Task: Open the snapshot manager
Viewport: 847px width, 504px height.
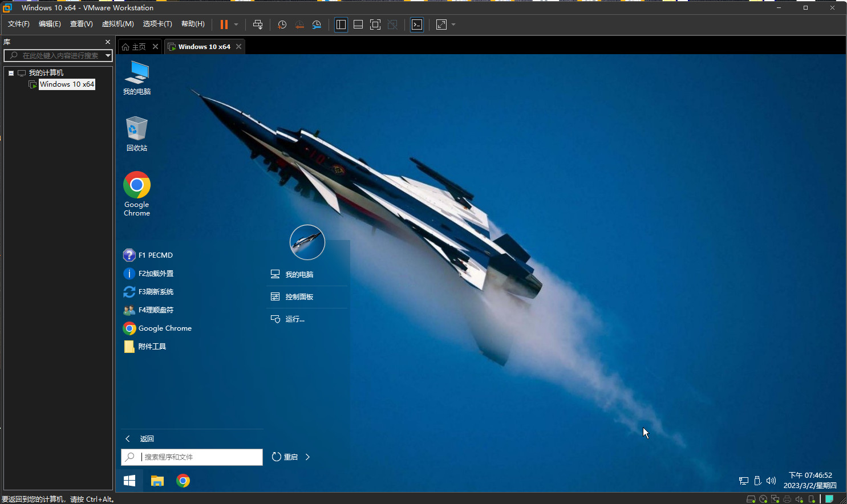Action: coord(317,25)
